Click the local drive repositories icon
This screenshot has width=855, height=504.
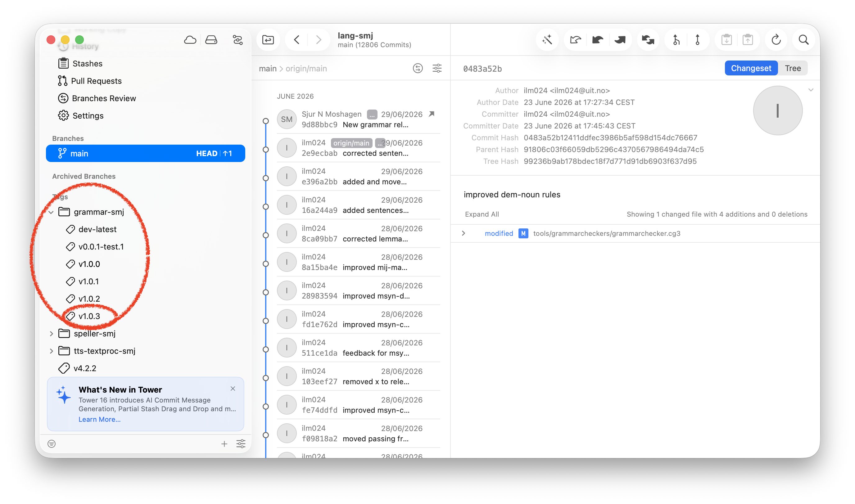[x=211, y=40]
